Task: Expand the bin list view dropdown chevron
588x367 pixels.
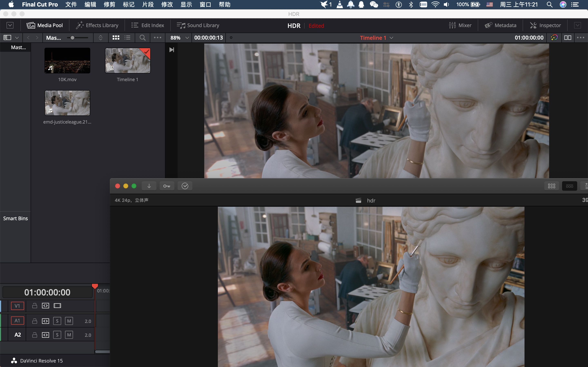Action: (17, 38)
